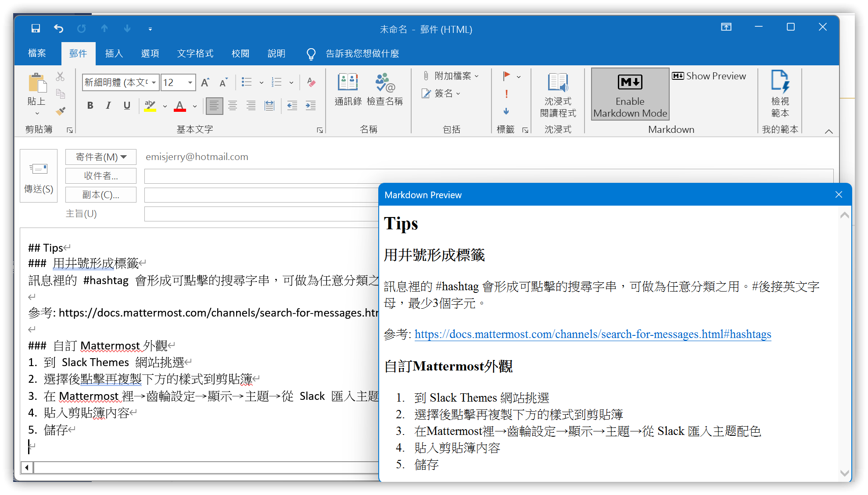The image size is (868, 495).
Task: Open the 校閱 ribbon tab
Action: point(240,53)
